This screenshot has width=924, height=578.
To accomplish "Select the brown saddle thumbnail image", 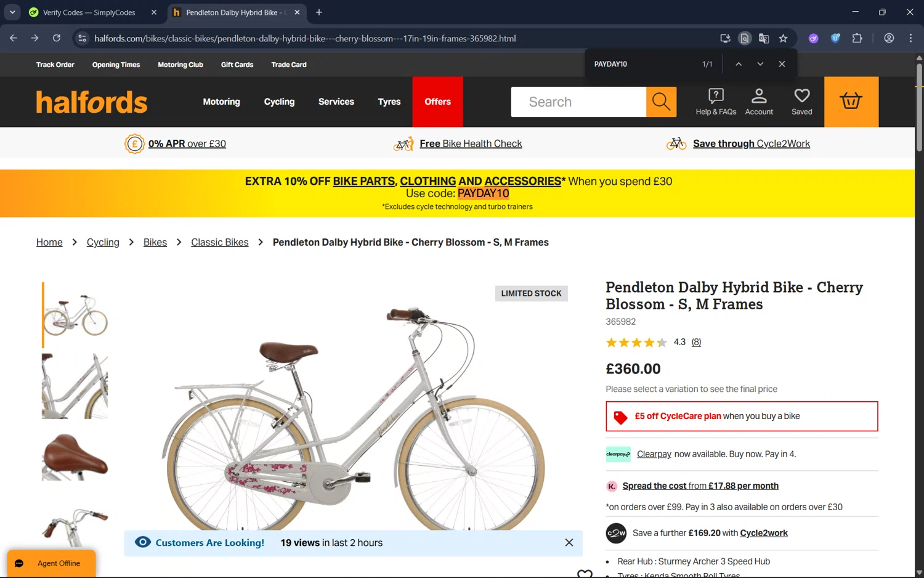I will click(x=75, y=456).
